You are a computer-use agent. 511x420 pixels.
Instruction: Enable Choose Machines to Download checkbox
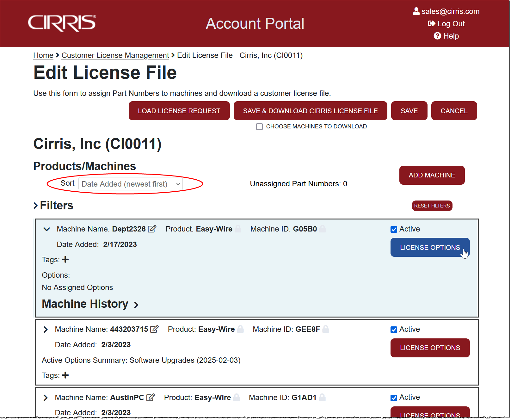pos(260,127)
